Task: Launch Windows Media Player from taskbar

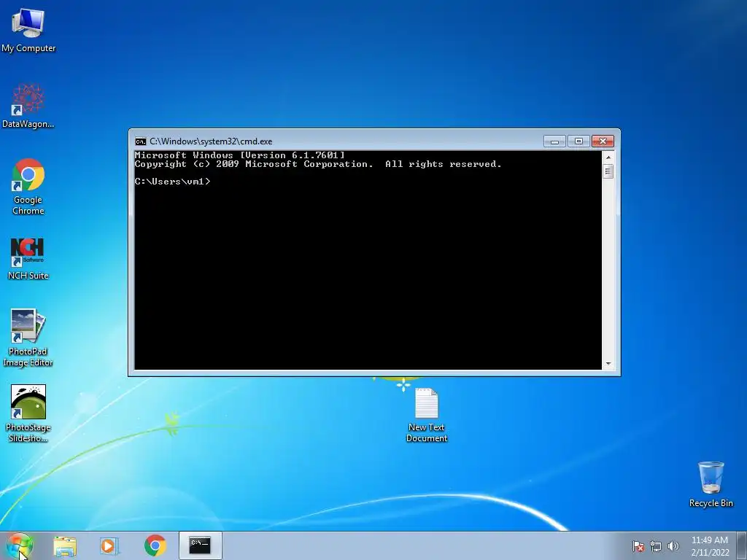Action: coord(109,545)
